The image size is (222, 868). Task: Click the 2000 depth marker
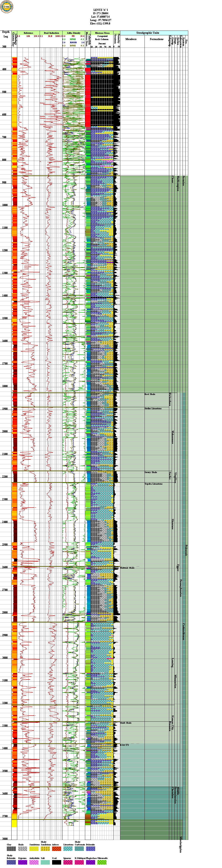tap(5, 431)
